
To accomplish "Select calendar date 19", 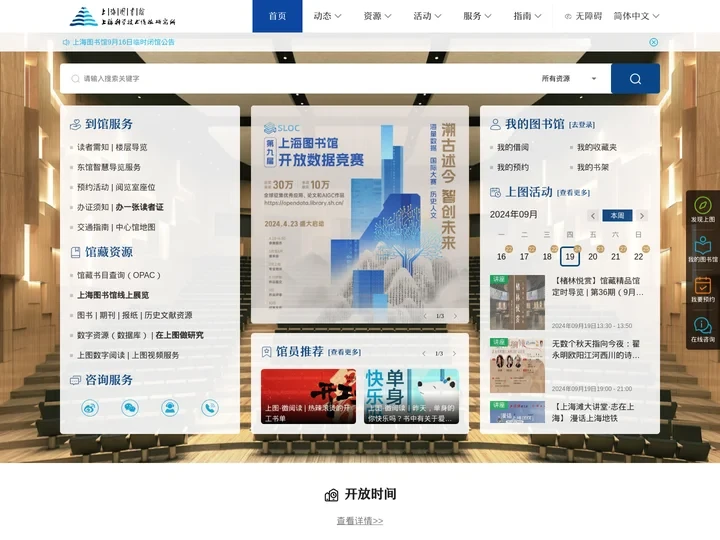I will [x=570, y=257].
